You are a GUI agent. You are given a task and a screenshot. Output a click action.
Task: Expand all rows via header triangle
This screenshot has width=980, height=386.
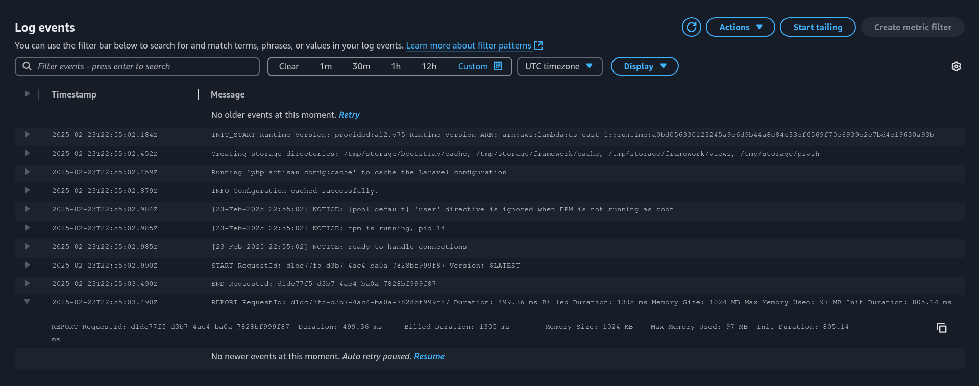point(27,94)
